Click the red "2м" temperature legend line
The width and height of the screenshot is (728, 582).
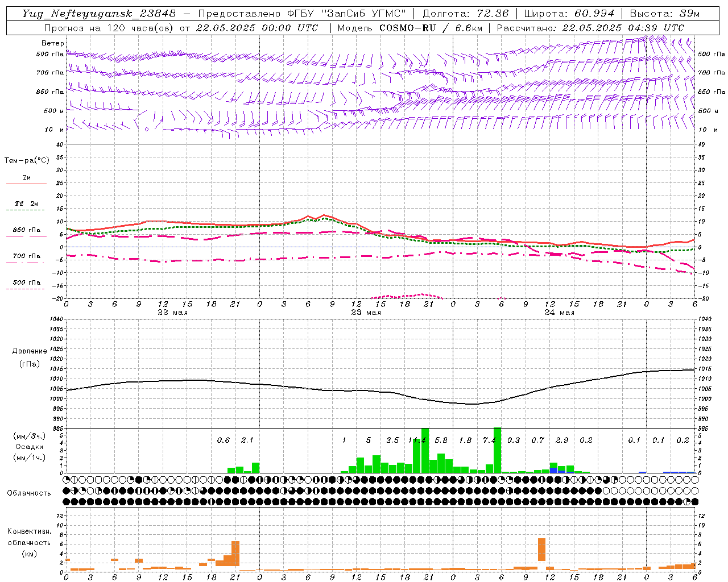(x=26, y=184)
